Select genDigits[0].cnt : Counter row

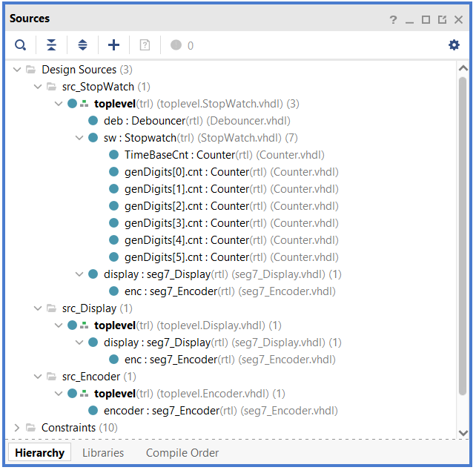(231, 172)
